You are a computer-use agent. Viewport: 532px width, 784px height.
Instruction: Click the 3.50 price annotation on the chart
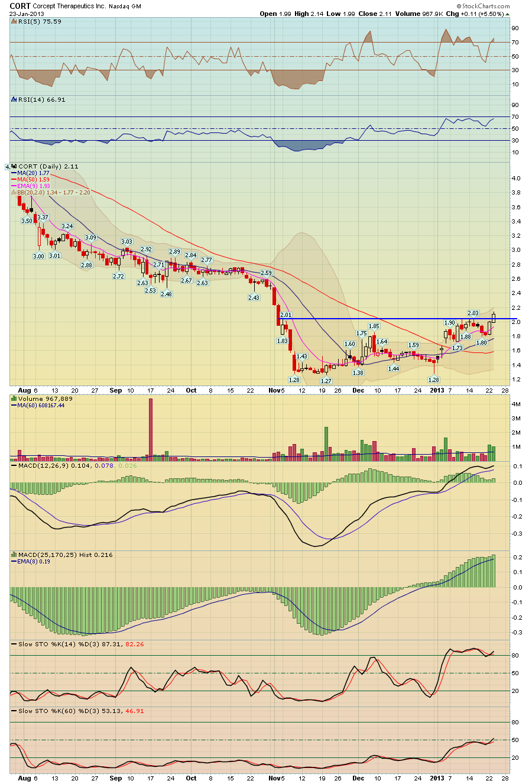point(27,221)
